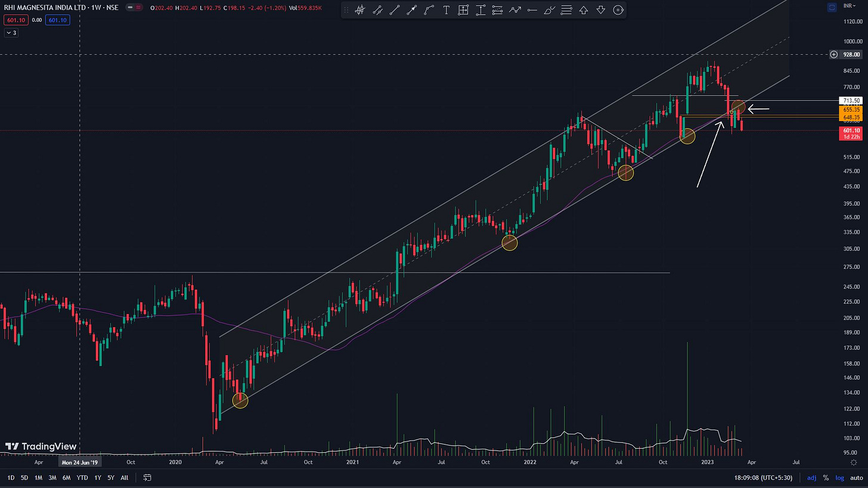Image resolution: width=868 pixels, height=488 pixels.
Task: Click the 2021 label on time axis
Action: click(352, 462)
